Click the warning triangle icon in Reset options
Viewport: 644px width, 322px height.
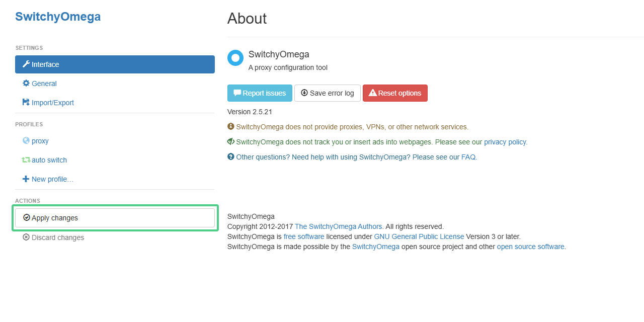(x=373, y=93)
